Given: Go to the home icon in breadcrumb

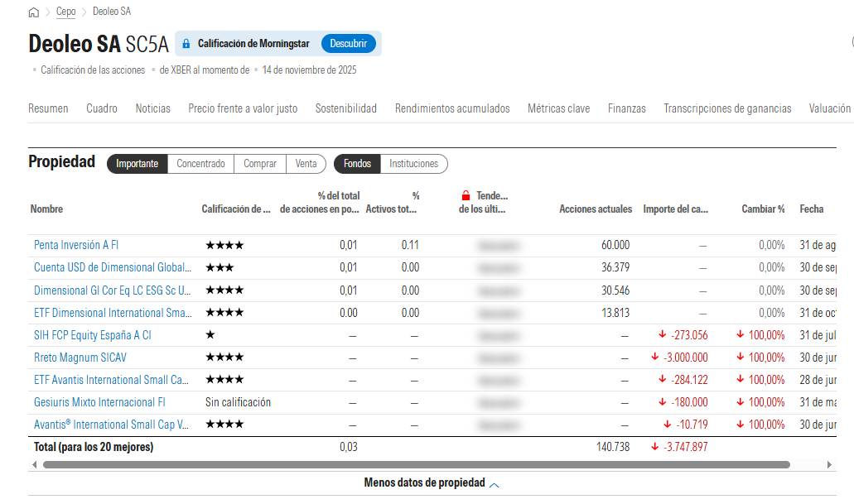Looking at the screenshot, I should 34,12.
